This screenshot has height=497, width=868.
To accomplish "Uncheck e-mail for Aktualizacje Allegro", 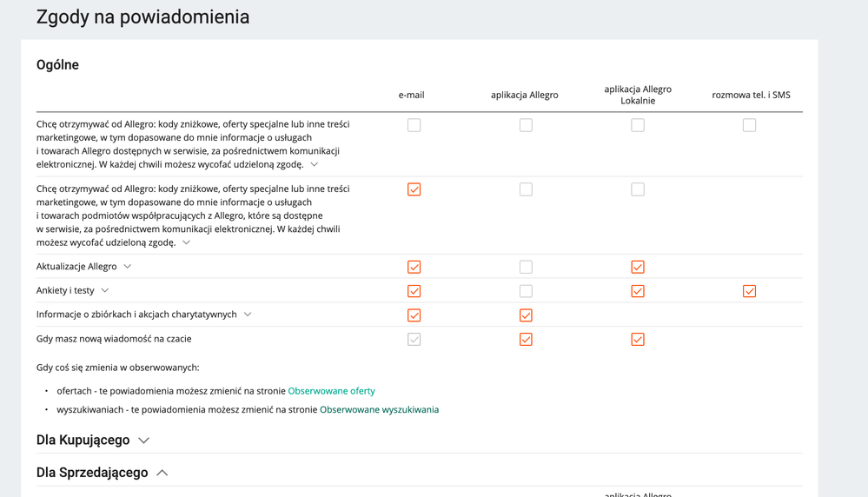I will 414,267.
